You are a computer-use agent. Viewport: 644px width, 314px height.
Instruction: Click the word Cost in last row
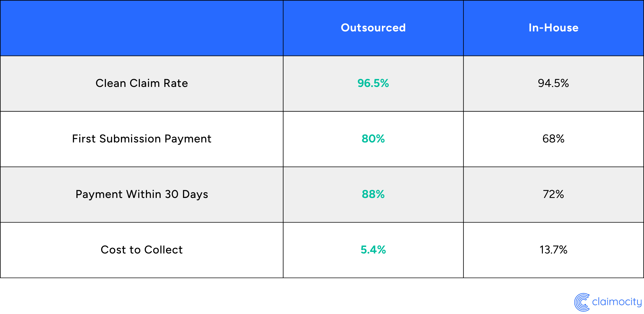pos(113,250)
